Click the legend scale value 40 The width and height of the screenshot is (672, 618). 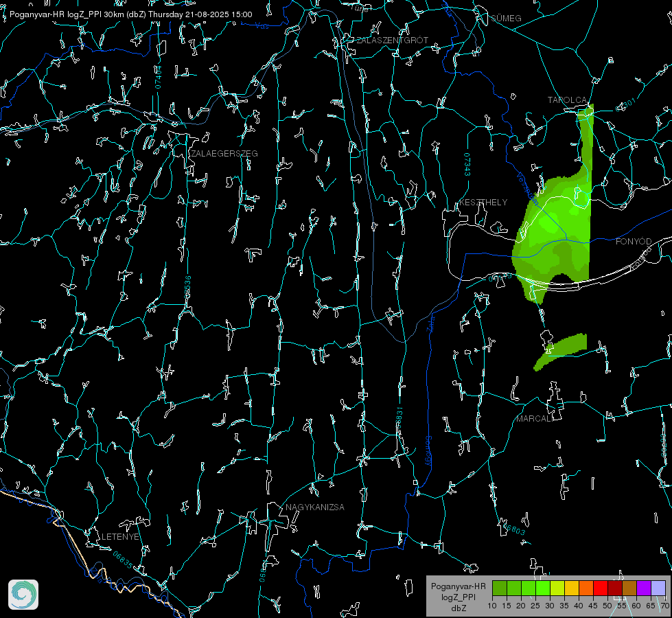[579, 606]
